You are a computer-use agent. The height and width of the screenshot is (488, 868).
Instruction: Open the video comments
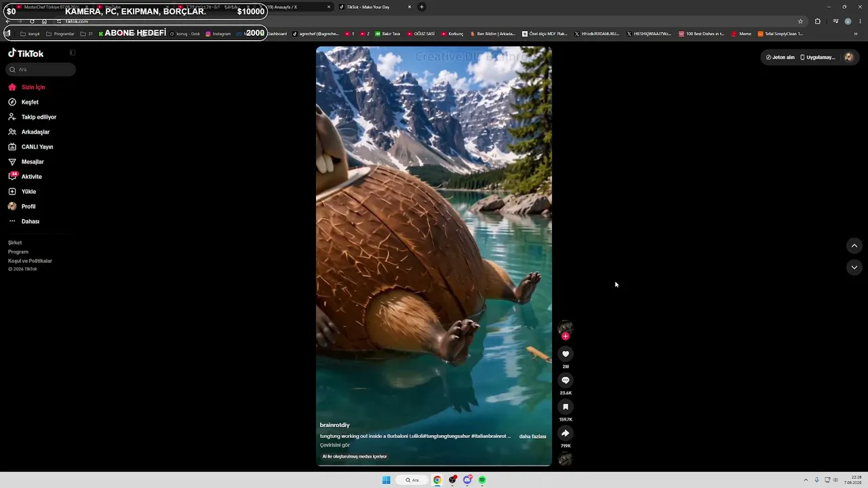tap(566, 380)
